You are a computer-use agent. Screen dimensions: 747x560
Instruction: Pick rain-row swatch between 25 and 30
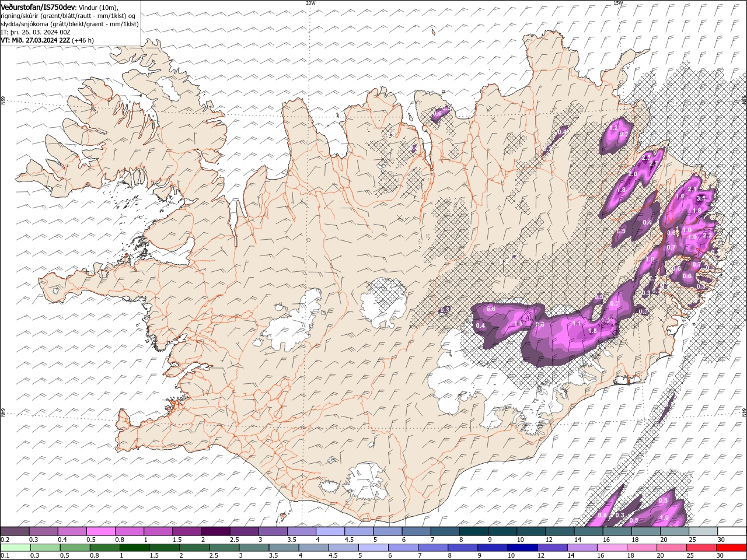(701, 548)
